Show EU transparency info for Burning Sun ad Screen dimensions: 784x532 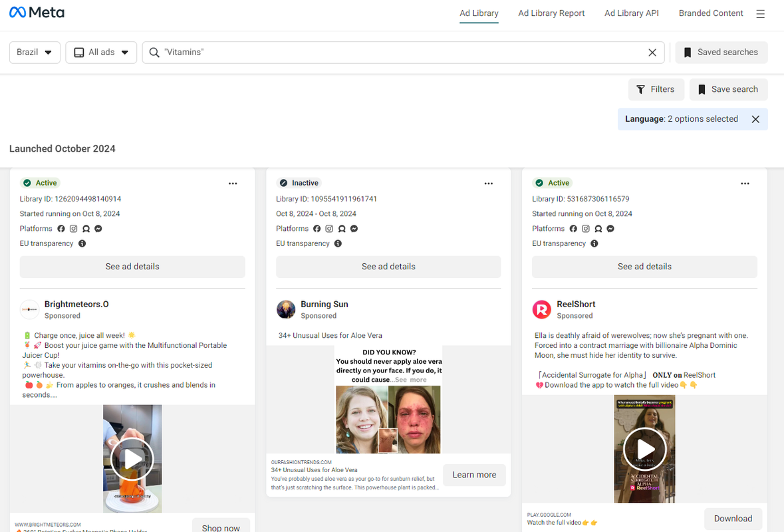tap(338, 243)
